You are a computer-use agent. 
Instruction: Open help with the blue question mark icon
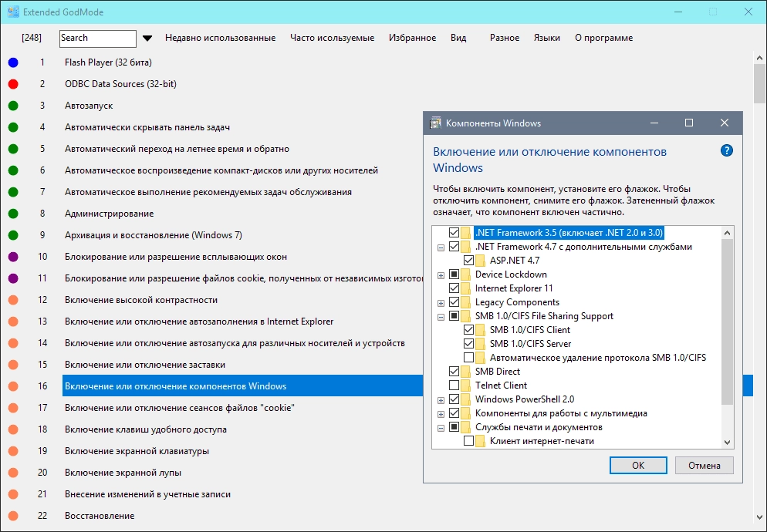[x=727, y=150]
